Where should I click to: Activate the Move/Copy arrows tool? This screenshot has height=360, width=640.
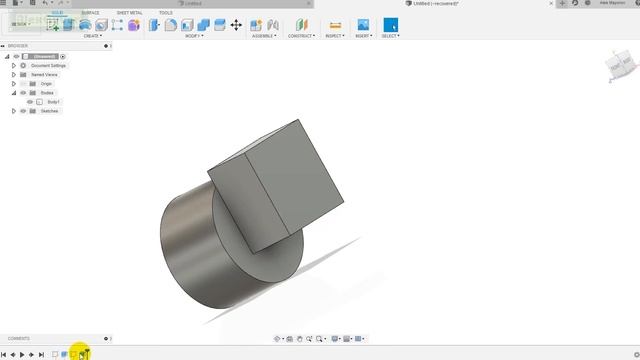coord(236,25)
